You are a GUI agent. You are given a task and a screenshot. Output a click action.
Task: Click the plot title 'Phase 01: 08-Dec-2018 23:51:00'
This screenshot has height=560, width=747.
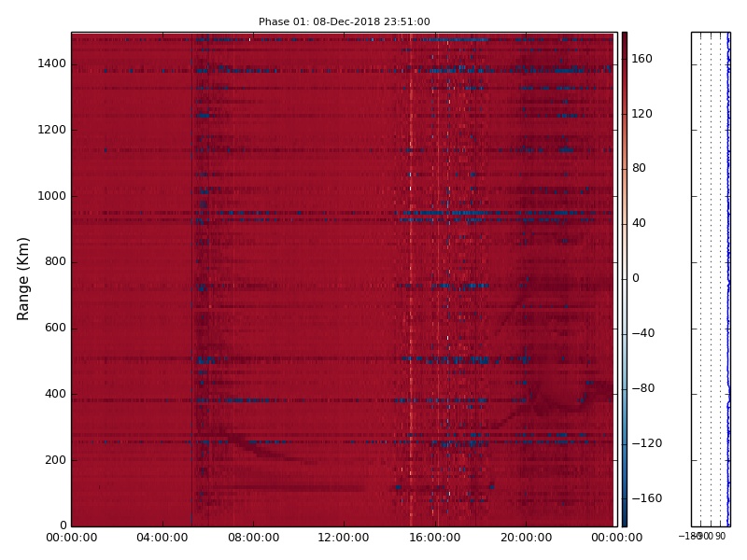(344, 21)
